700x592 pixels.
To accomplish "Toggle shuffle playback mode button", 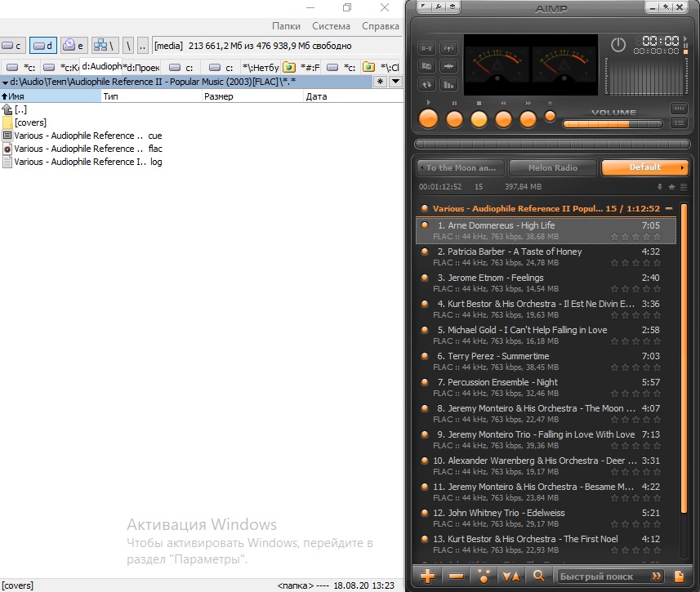I will pyautogui.click(x=427, y=66).
